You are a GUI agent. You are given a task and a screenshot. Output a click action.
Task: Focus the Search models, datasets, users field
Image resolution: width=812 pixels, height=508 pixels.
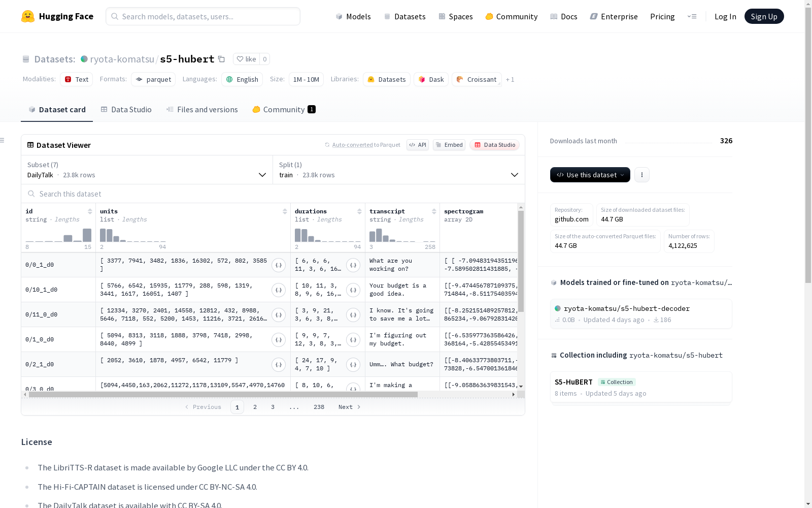[203, 16]
